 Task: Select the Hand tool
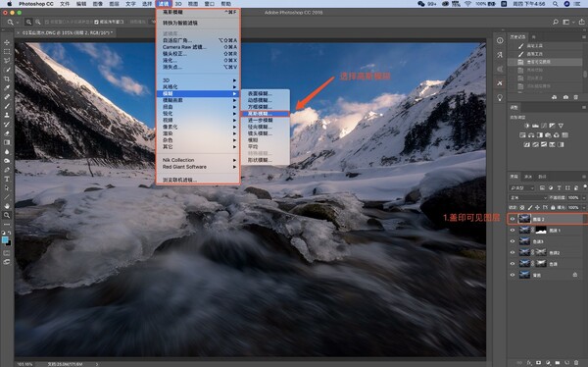[7, 206]
